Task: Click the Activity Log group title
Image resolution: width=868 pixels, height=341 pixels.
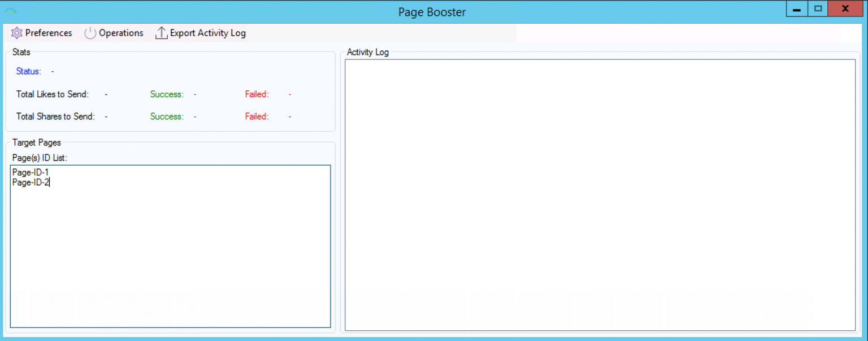Action: pyautogui.click(x=368, y=52)
